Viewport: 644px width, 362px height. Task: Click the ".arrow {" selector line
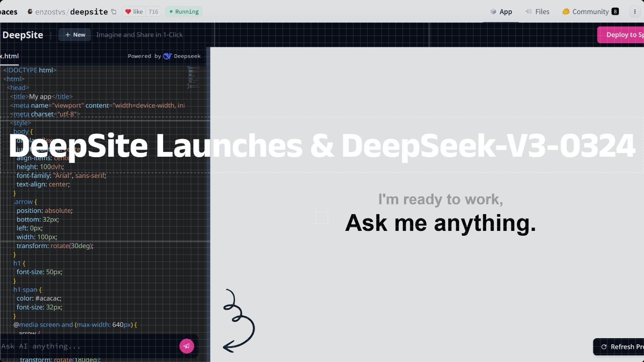(x=25, y=202)
